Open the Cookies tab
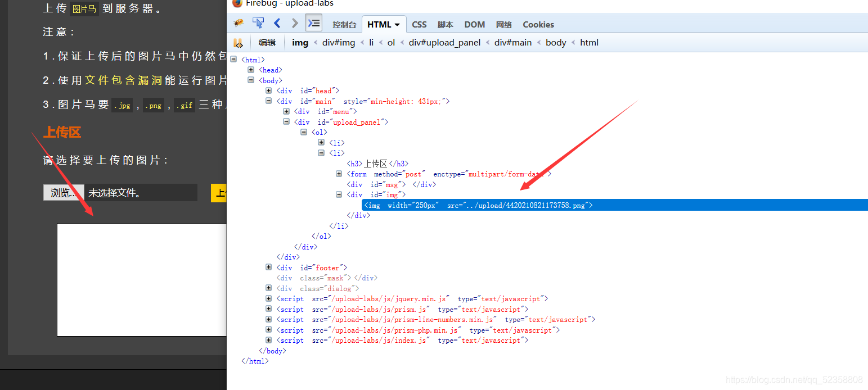Viewport: 868px width, 390px height. click(538, 25)
